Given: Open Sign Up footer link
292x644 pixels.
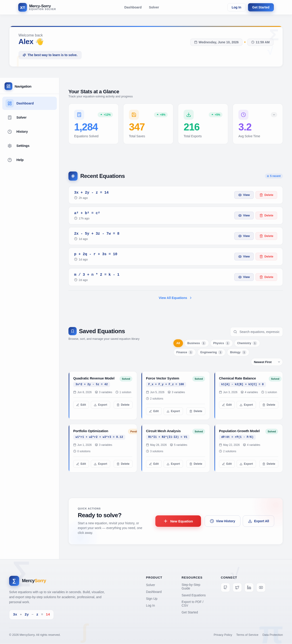Looking at the screenshot, I should click(x=151, y=598).
